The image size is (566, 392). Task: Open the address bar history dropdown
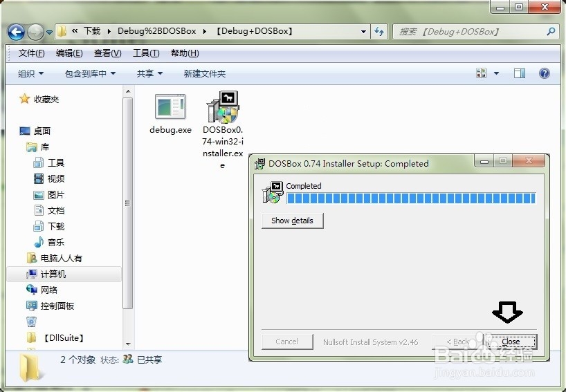click(x=363, y=32)
